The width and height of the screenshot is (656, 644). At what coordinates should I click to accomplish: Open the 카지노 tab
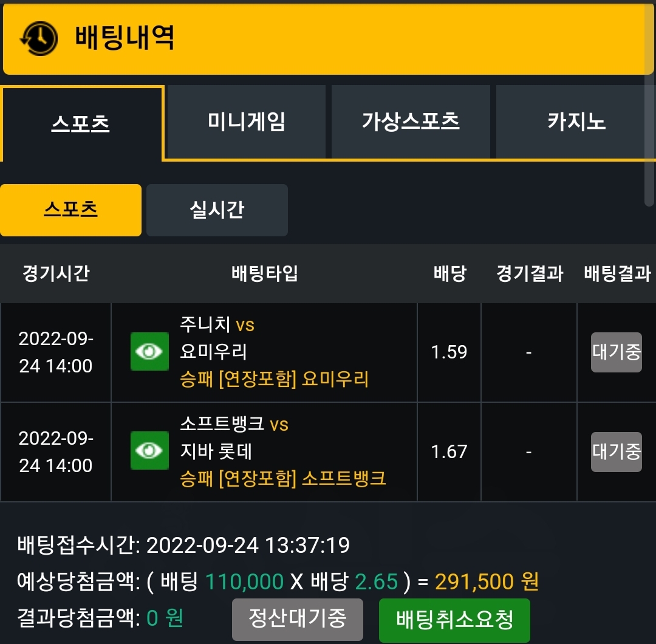576,122
